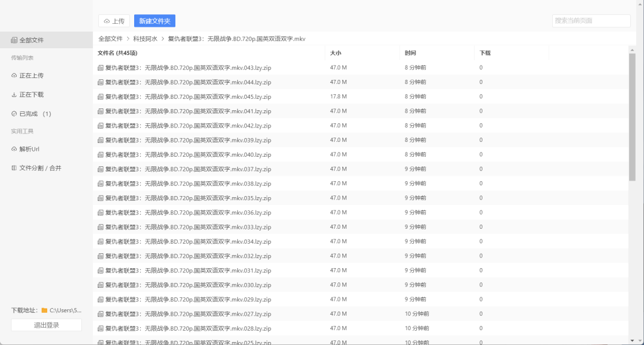Focus the 搜索当前页面 search field

590,21
